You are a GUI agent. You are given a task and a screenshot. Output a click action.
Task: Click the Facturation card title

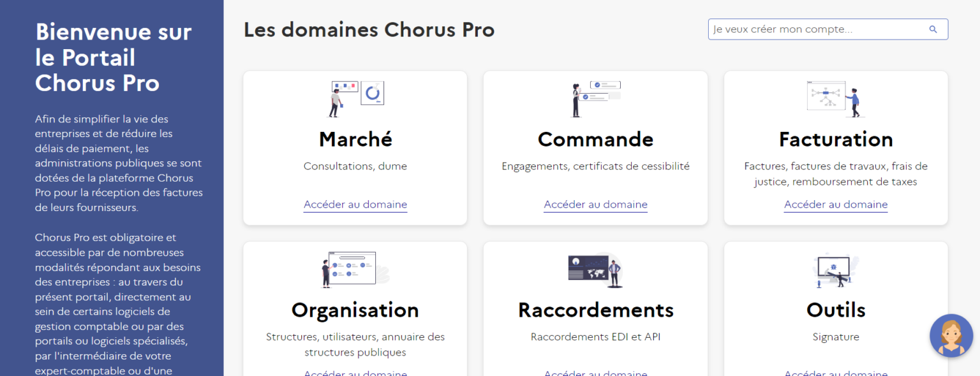pos(835,139)
